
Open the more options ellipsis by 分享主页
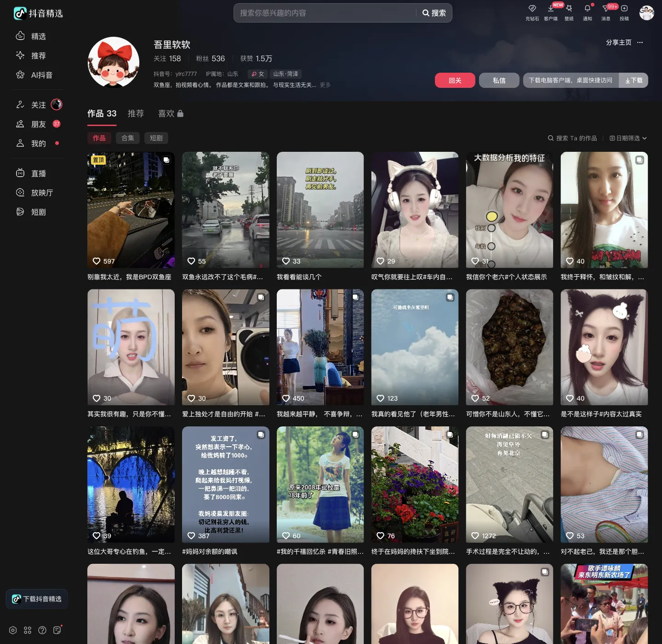coord(640,42)
